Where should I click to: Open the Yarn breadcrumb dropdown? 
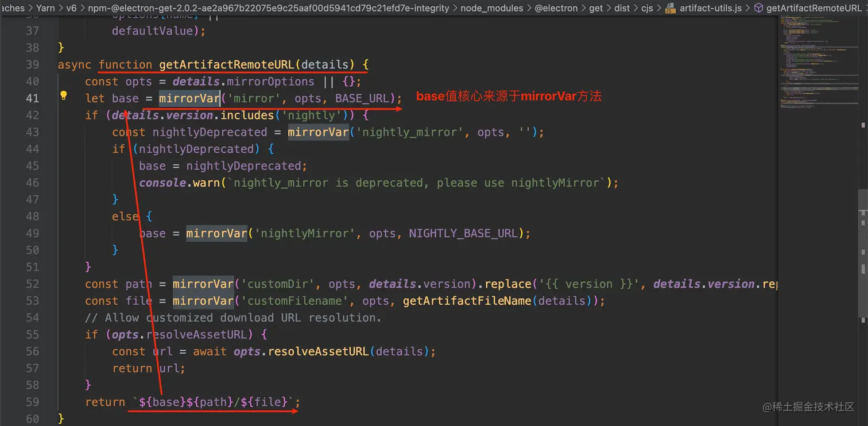45,8
